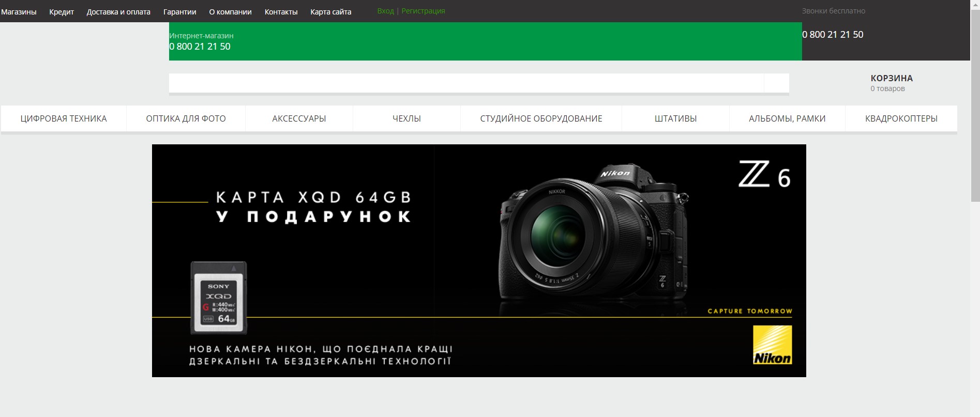Open the Nikon Z 6 promo banner
This screenshot has height=417, width=980.
click(479, 261)
